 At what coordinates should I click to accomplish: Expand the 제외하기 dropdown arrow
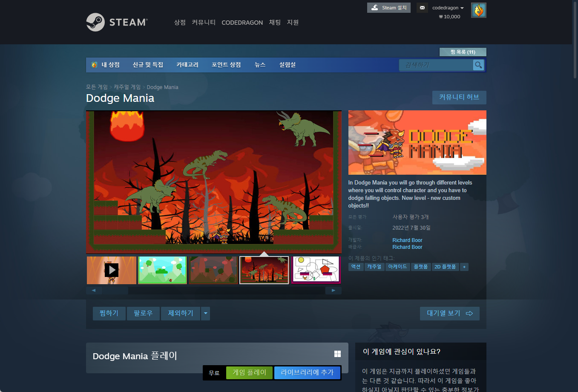[205, 313]
